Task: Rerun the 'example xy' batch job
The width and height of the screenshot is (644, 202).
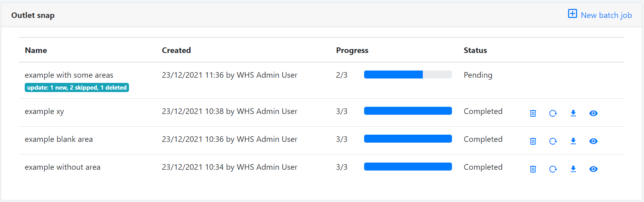Action: [553, 113]
